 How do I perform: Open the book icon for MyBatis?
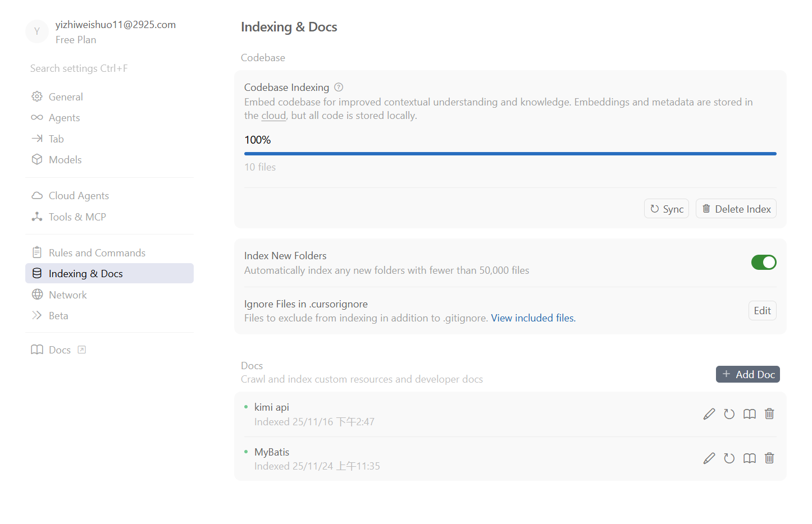click(x=750, y=458)
